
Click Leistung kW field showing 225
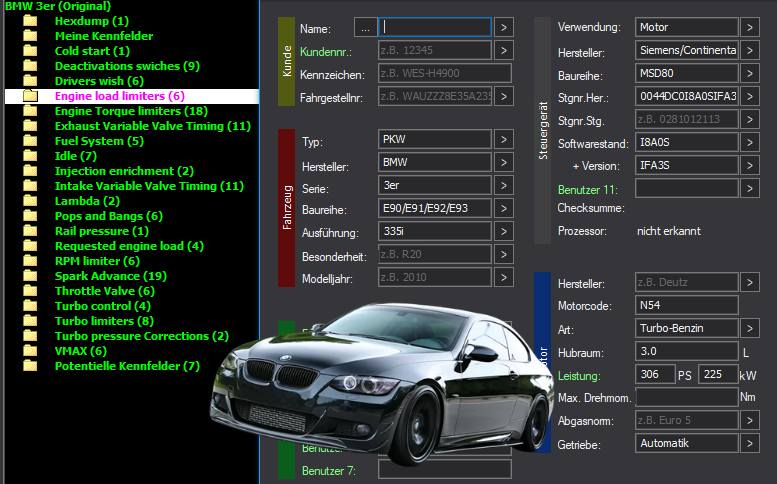718,374
